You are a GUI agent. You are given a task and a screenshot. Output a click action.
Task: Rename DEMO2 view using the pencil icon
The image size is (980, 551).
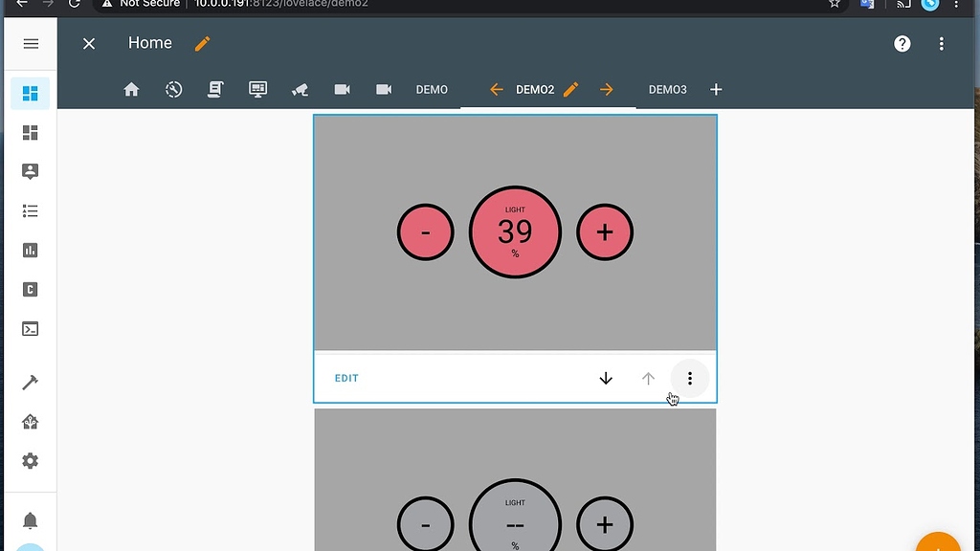pyautogui.click(x=570, y=89)
